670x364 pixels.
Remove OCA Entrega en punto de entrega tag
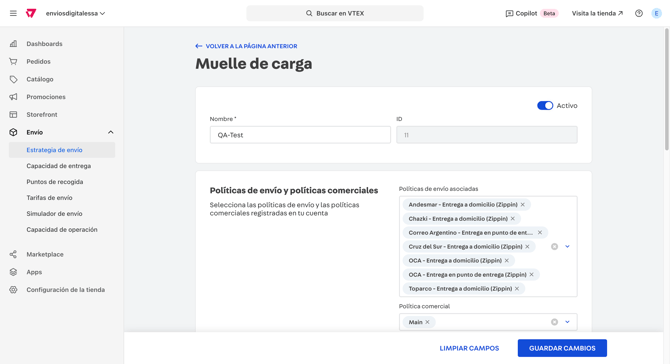(532, 275)
